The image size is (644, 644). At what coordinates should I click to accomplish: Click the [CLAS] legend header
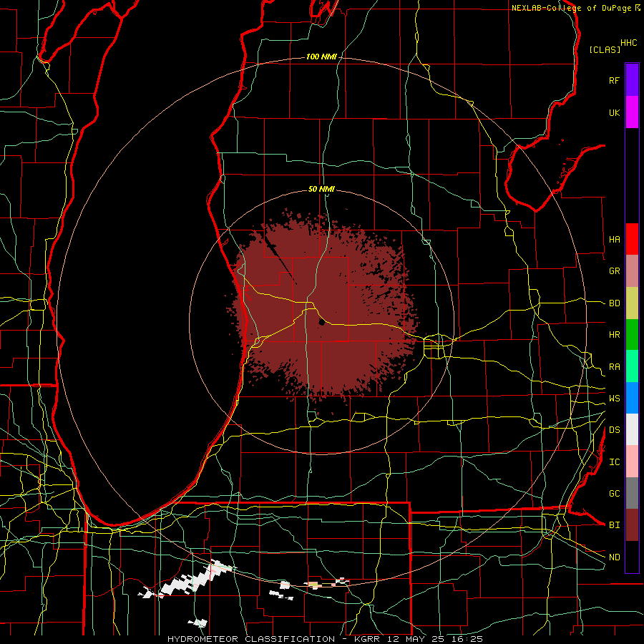point(605,49)
